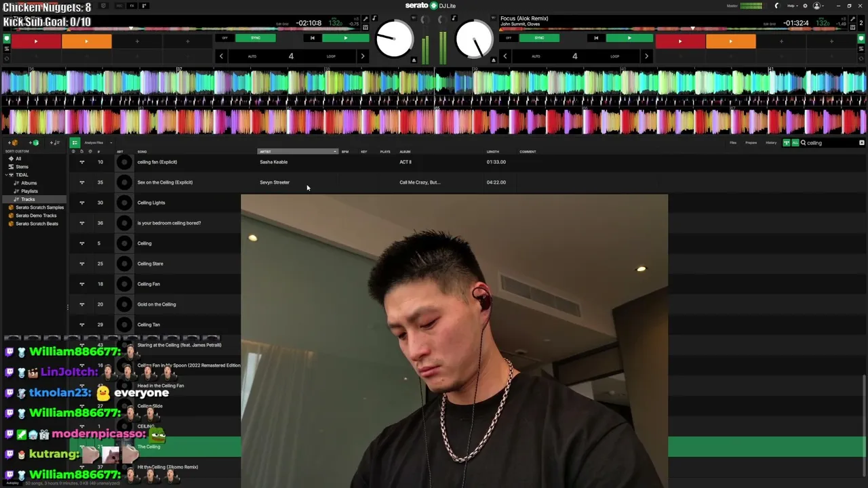This screenshot has width=868, height=488.
Task: Add a cue point on left deck's fourth pad
Action: pyautogui.click(x=188, y=41)
